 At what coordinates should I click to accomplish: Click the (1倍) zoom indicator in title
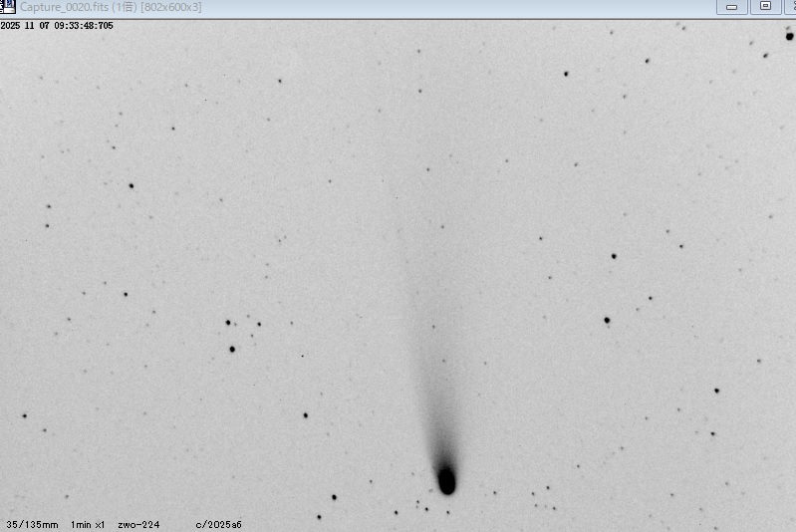pyautogui.click(x=125, y=7)
